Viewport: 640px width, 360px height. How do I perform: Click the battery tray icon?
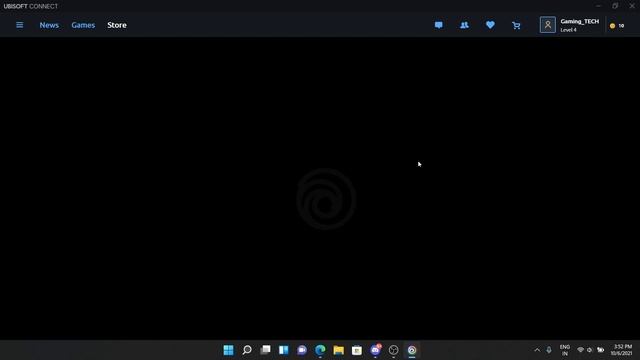[x=600, y=350]
